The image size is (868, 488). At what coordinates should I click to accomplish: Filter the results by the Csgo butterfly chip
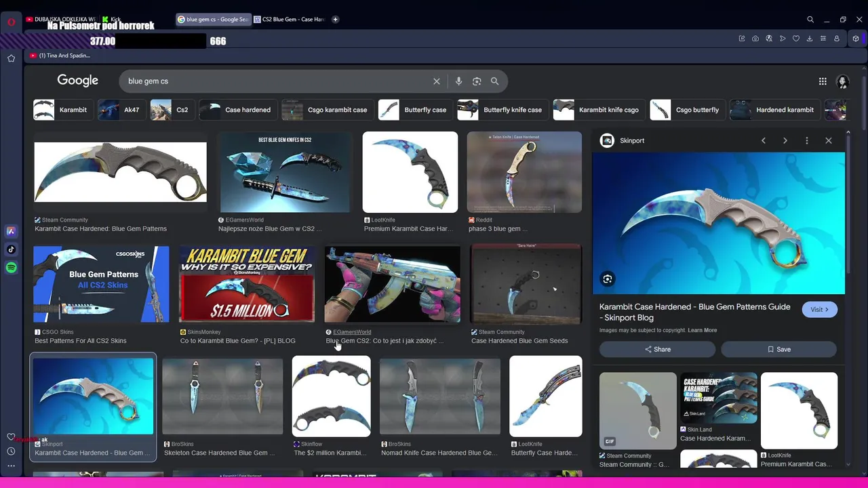click(x=686, y=110)
